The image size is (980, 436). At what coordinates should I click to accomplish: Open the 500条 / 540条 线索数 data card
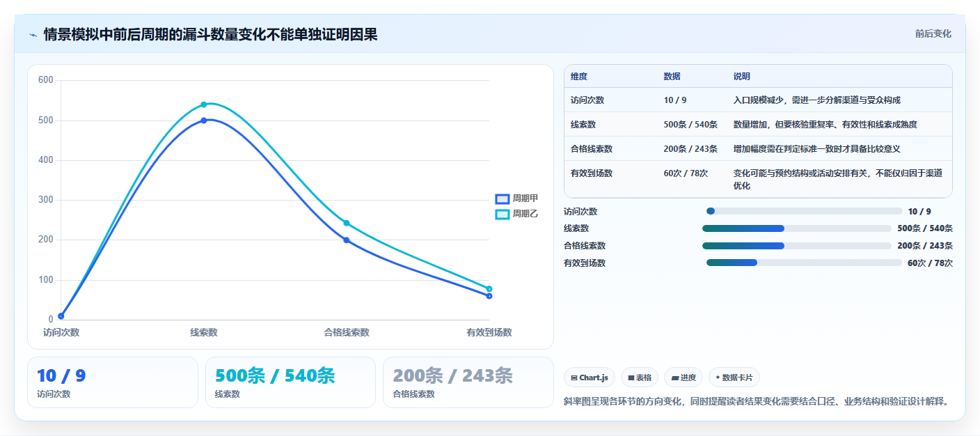(290, 382)
